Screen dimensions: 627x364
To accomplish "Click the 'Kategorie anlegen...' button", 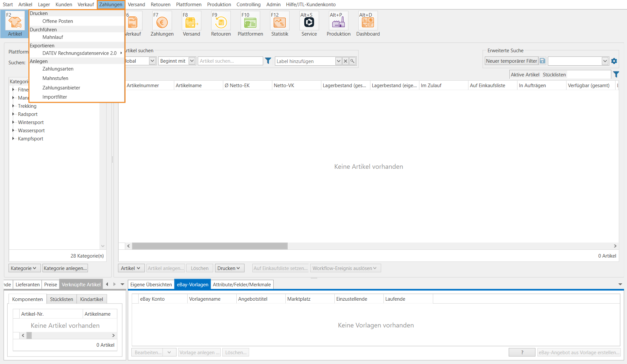I will click(65, 268).
